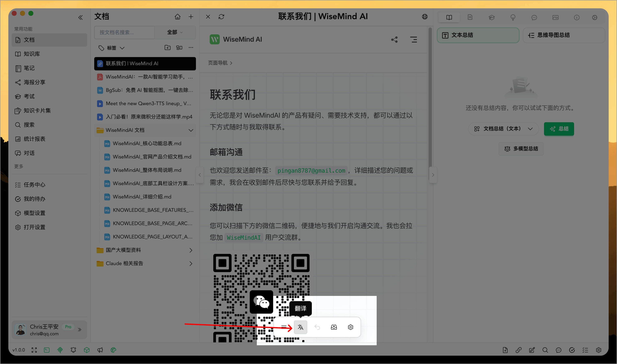Open the 全部 filter dropdown
Screen dimensions: 617x364
tap(175, 32)
